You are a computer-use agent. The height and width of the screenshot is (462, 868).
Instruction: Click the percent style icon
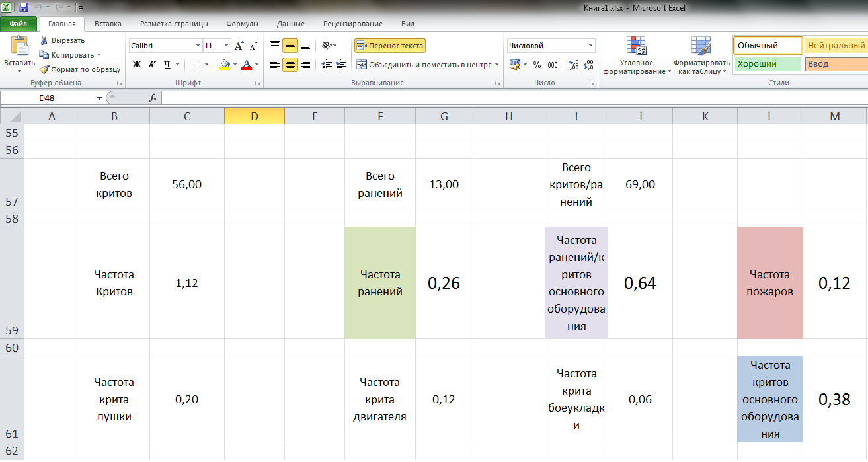[537, 65]
